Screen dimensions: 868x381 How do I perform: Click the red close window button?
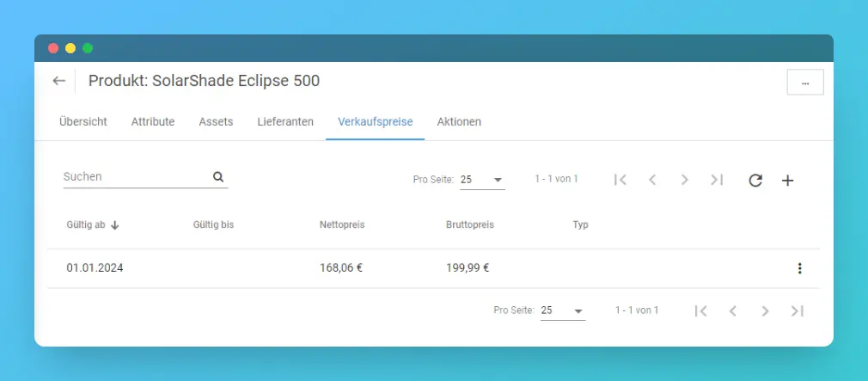53,48
